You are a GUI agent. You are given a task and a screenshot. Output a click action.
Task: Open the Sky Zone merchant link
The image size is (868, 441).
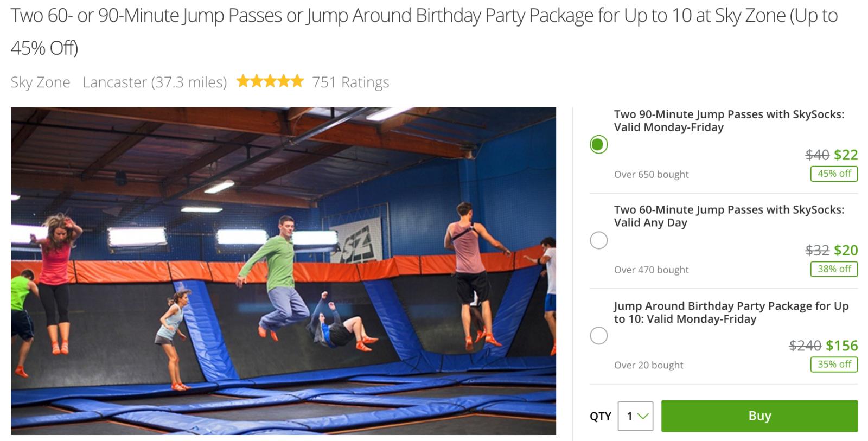41,82
